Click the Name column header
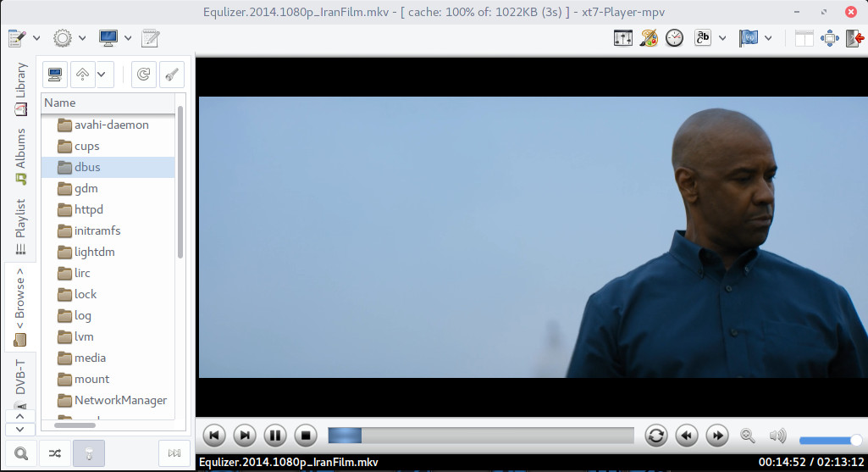This screenshot has height=472, width=868. coord(108,103)
